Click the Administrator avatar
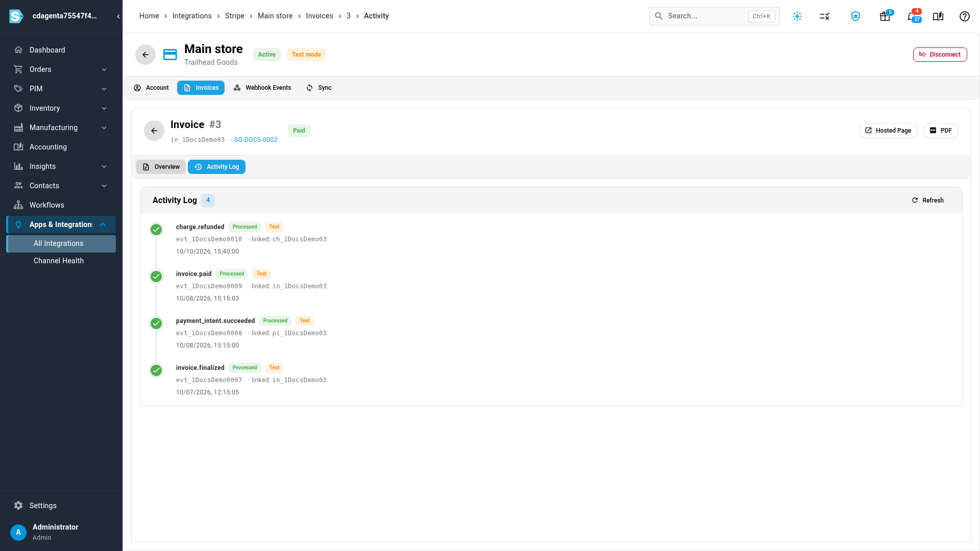 coord(18,532)
